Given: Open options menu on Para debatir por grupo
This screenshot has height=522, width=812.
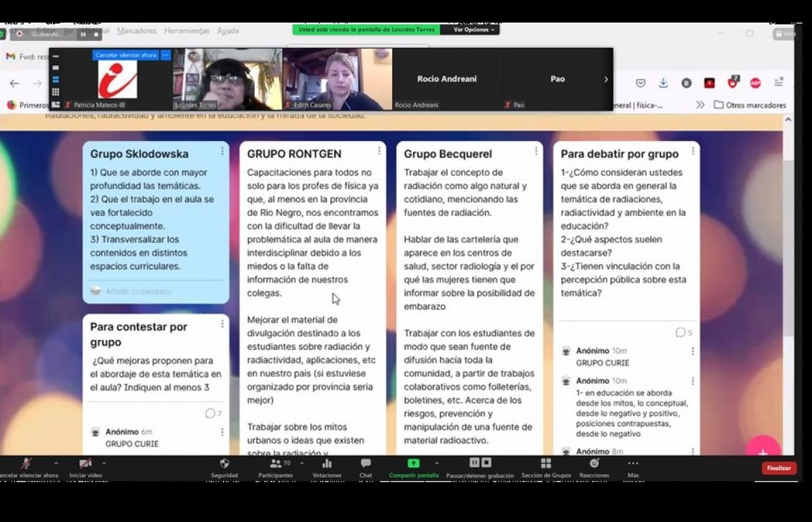Looking at the screenshot, I should pos(693,151).
